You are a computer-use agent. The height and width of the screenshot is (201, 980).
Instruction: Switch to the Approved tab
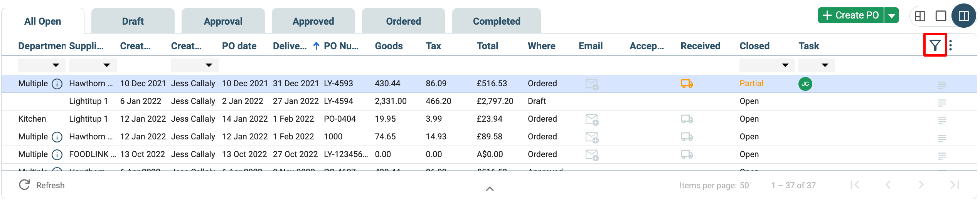313,21
